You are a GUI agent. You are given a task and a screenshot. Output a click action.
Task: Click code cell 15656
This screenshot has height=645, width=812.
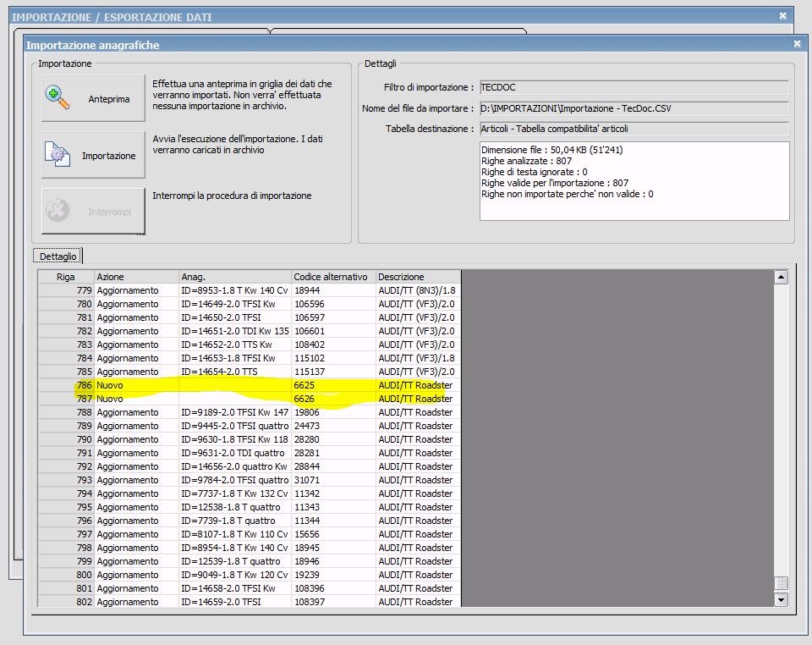point(333,534)
